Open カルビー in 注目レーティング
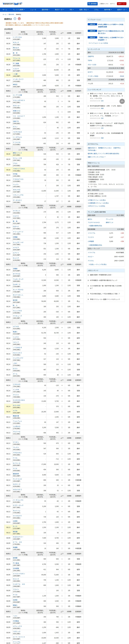Viewport: 129px width, 644px height. (91, 257)
